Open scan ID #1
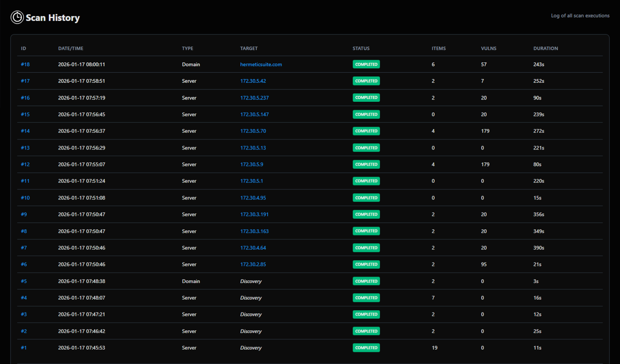Viewport: 620px width, 364px height. click(x=24, y=348)
